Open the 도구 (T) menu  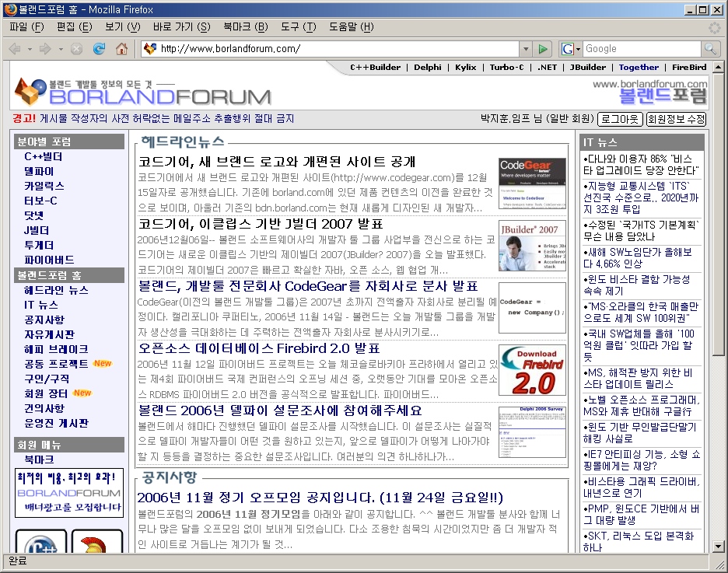point(298,26)
